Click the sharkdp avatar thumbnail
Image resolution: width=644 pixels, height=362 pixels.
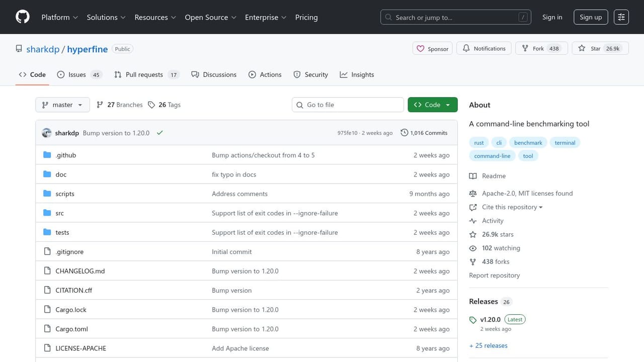click(47, 133)
